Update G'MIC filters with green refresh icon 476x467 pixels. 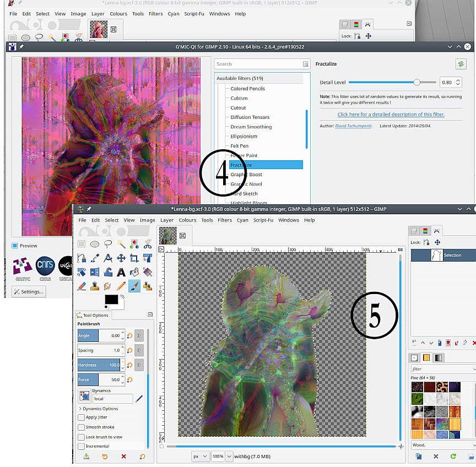pos(461,64)
